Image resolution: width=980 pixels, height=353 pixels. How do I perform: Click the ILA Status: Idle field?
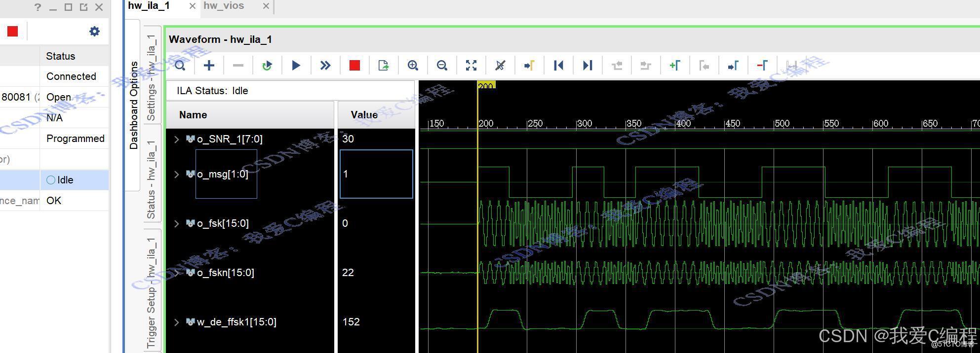click(291, 91)
